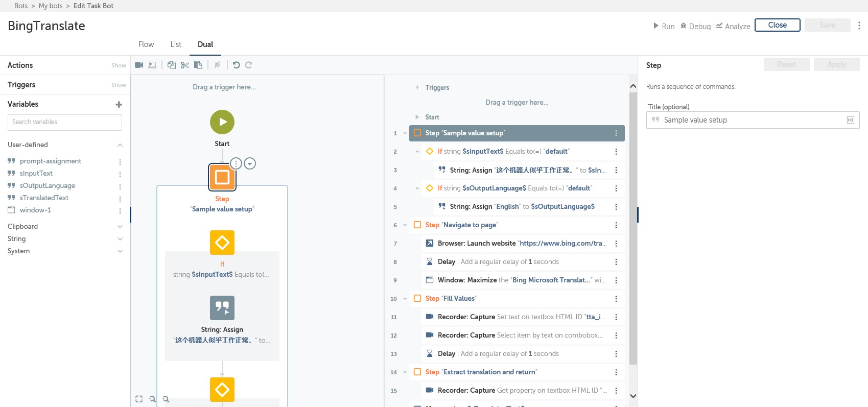Image resolution: width=868 pixels, height=407 pixels.
Task: Open the row menu for Window: Maximize
Action: 616,280
